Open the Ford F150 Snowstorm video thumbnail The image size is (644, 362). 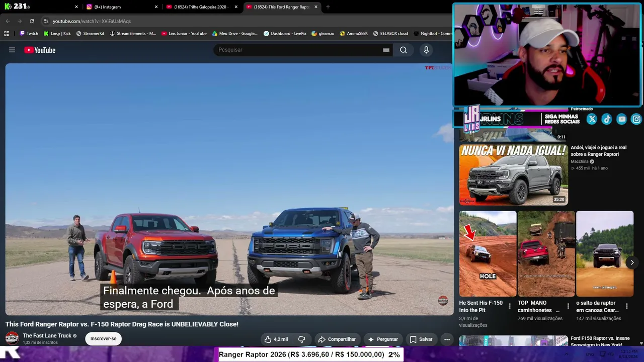pos(514,340)
